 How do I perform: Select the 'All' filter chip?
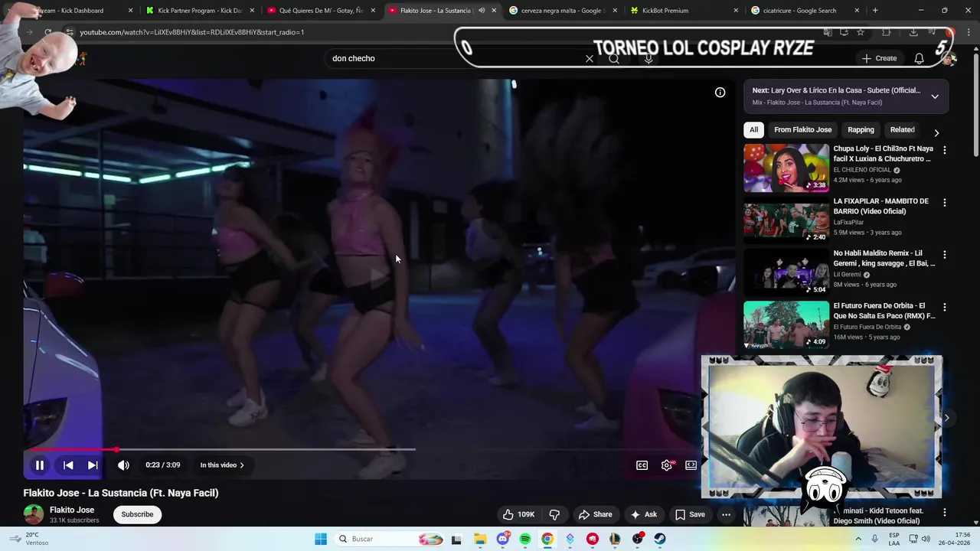[753, 130]
